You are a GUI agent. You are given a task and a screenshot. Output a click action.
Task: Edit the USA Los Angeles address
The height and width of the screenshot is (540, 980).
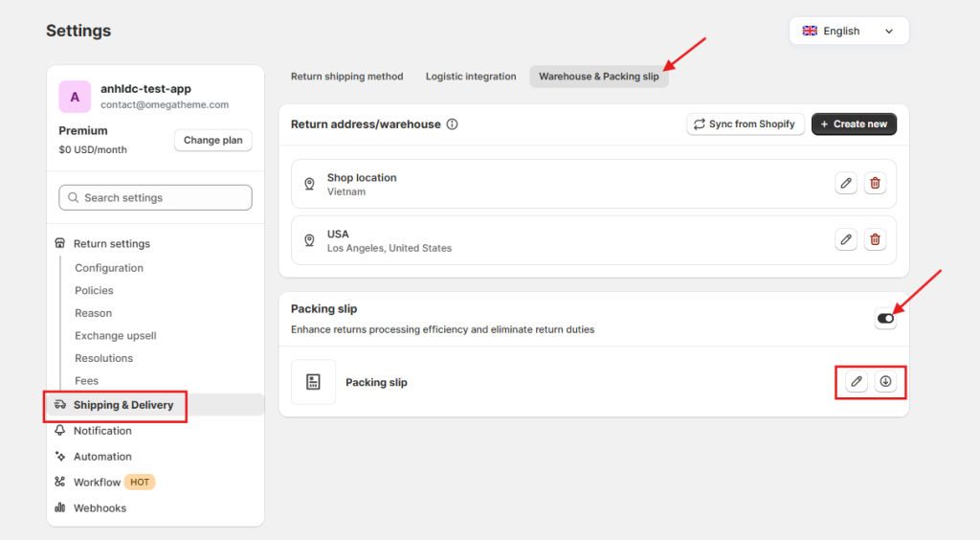[x=846, y=239]
